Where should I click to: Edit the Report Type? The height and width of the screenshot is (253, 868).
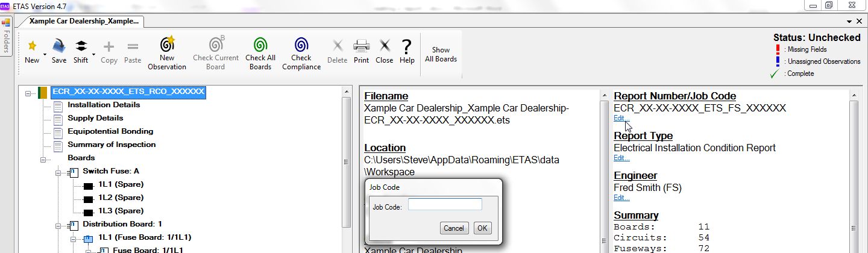coord(621,158)
